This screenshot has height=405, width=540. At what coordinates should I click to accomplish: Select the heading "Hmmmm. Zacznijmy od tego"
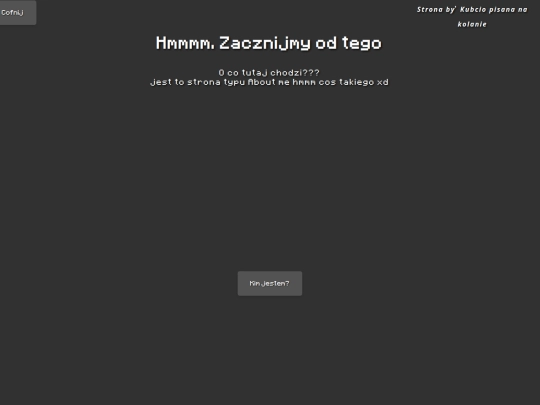coord(269,43)
